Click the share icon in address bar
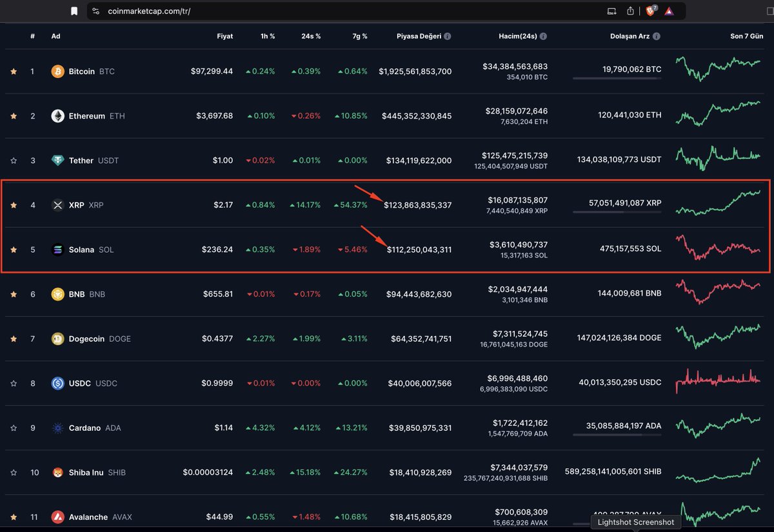Screen dimensions: 774x532 [630, 11]
